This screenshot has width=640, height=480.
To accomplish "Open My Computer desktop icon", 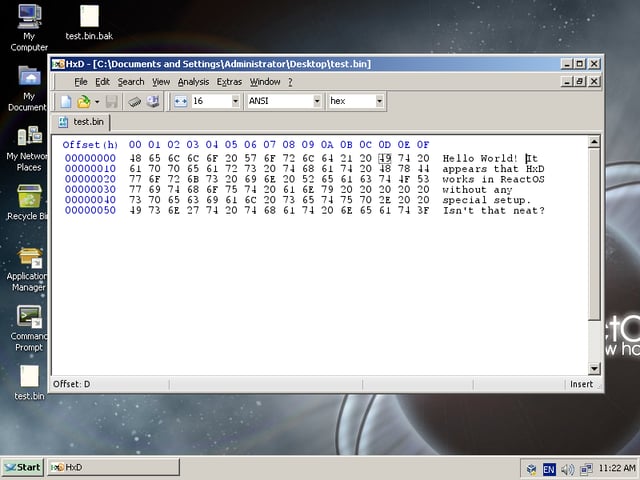I will tap(29, 28).
